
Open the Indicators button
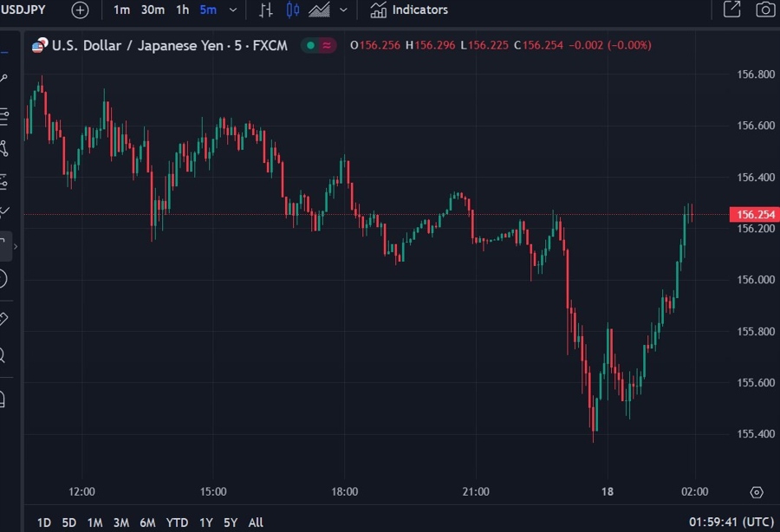pyautogui.click(x=409, y=10)
